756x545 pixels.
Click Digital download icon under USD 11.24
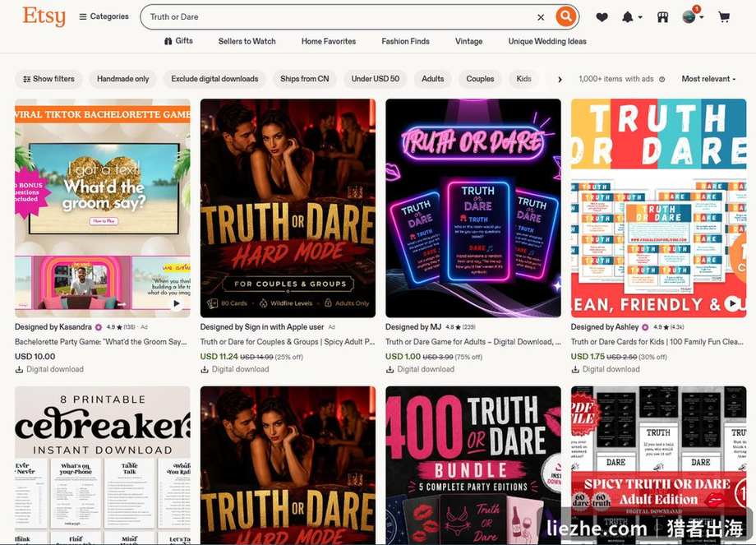tap(205, 369)
